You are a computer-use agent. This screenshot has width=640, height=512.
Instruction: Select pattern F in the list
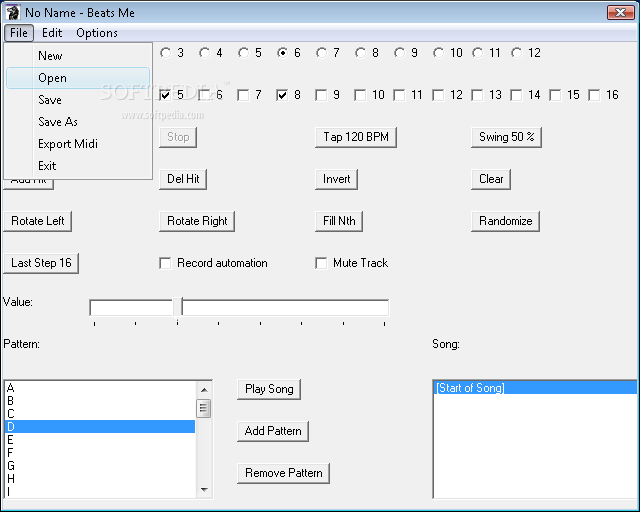click(100, 453)
